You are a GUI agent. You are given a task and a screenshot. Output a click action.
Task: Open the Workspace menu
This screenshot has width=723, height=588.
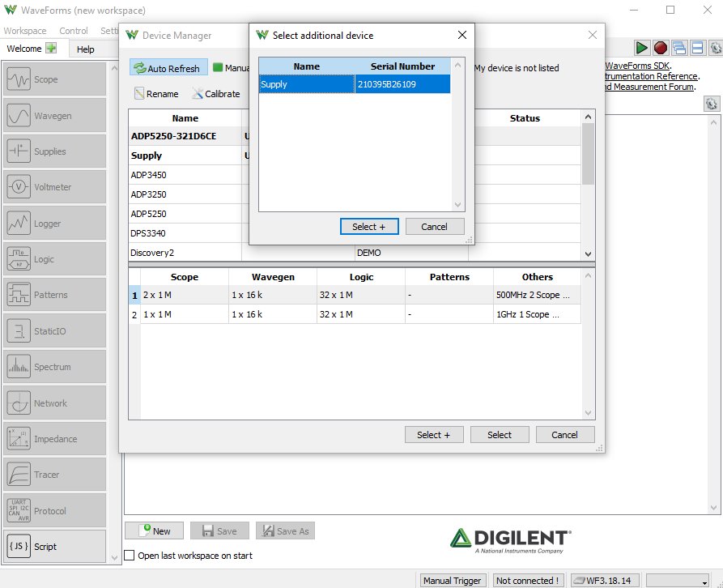pos(25,31)
